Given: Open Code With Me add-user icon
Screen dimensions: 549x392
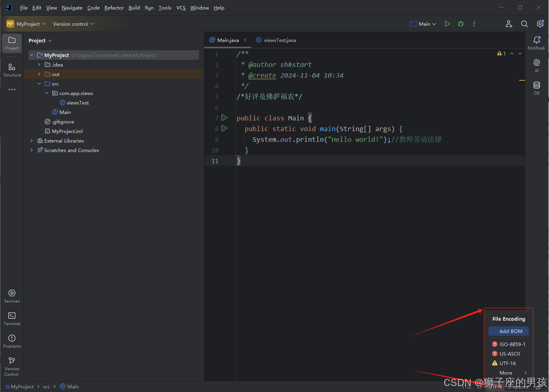Looking at the screenshot, I should pos(509,24).
